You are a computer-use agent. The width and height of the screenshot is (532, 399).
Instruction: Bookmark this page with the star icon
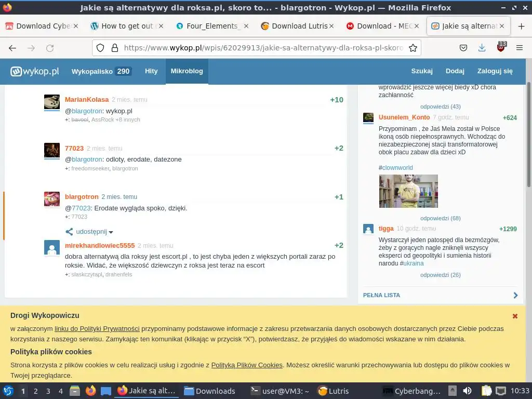[x=413, y=48]
